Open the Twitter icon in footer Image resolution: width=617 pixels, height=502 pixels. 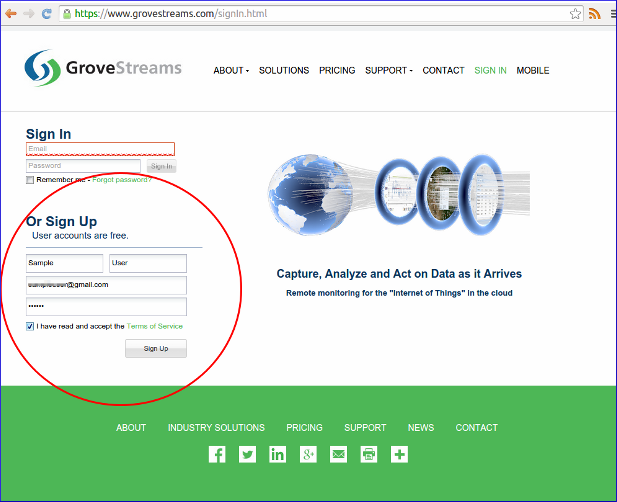coord(247,454)
